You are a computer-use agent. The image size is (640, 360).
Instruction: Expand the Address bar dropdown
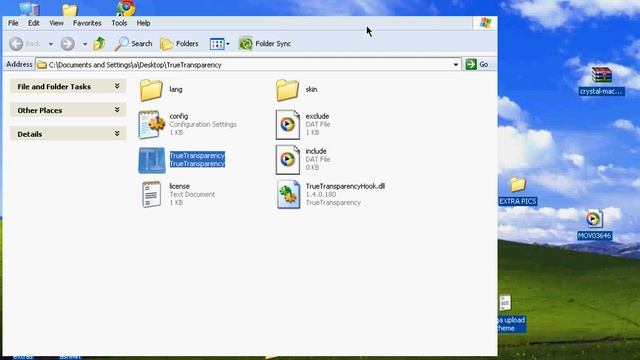click(x=456, y=64)
